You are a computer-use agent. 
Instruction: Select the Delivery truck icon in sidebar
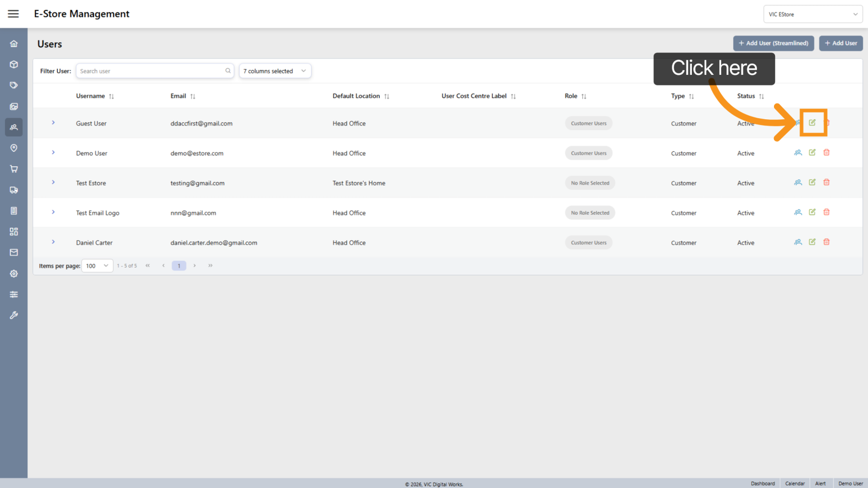[x=13, y=190]
